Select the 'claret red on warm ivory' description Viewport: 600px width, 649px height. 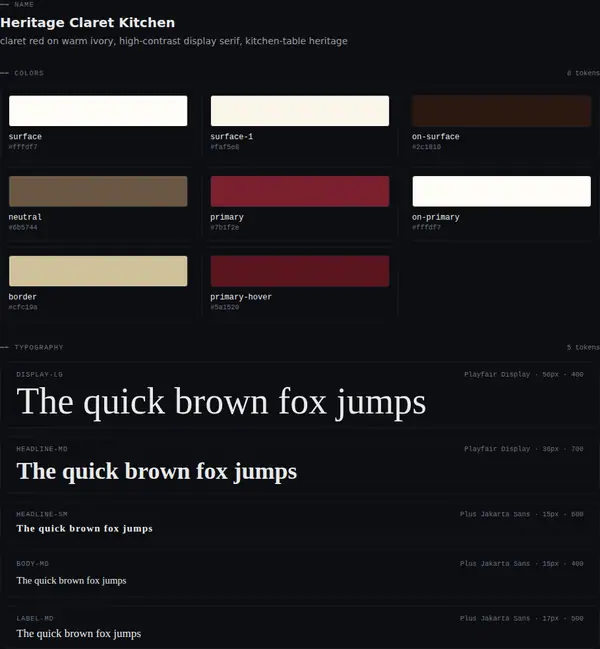point(174,41)
